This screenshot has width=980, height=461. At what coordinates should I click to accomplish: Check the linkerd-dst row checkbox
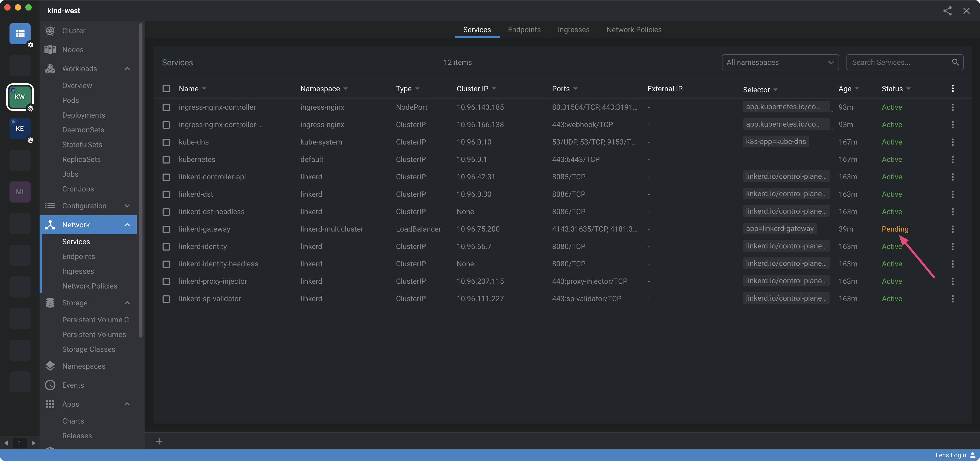pyautogui.click(x=166, y=194)
